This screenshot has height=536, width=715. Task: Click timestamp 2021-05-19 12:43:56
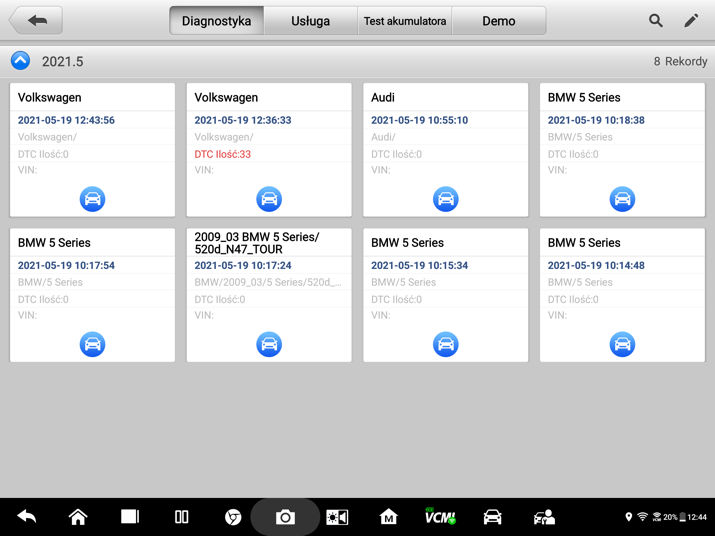pos(66,120)
